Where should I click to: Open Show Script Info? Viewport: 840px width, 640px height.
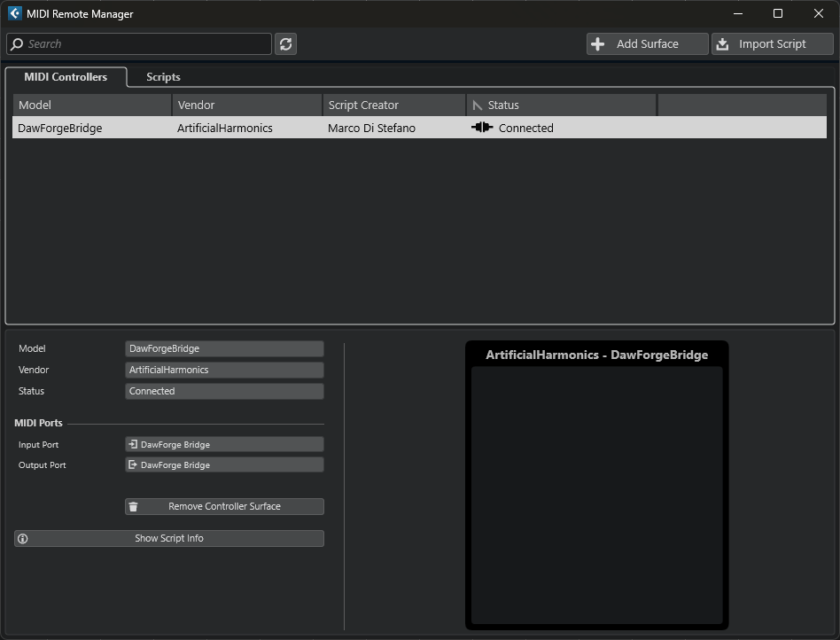click(x=168, y=538)
